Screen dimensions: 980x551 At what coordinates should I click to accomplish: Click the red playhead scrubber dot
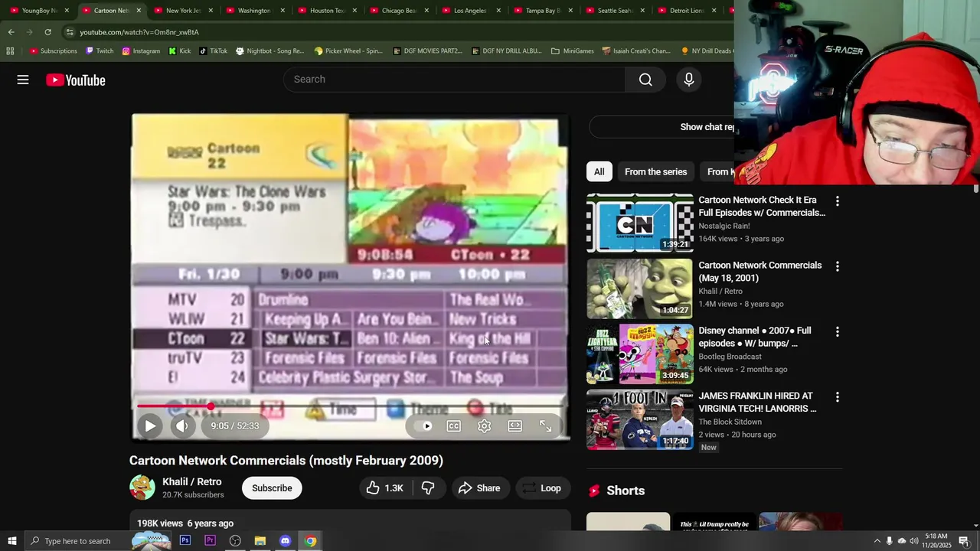pos(211,406)
